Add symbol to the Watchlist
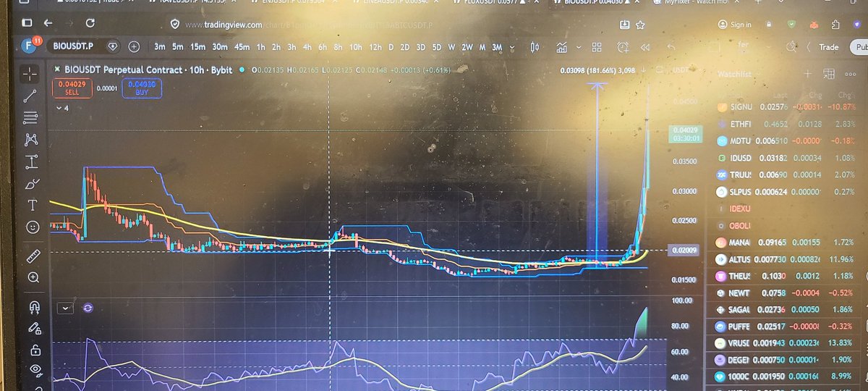868x391 pixels. point(808,74)
